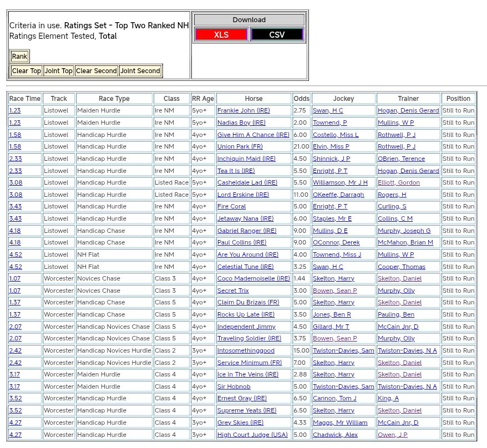Viewport: 487px width, 448px height.
Task: Open the 4.52 race for Celestial Tune
Action: click(15, 267)
